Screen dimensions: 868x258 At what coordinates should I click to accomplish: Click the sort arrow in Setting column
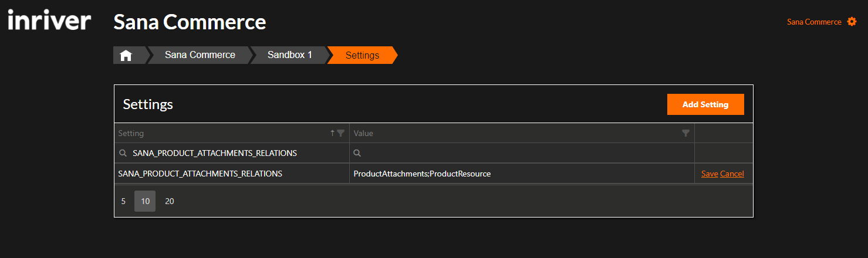(x=332, y=133)
